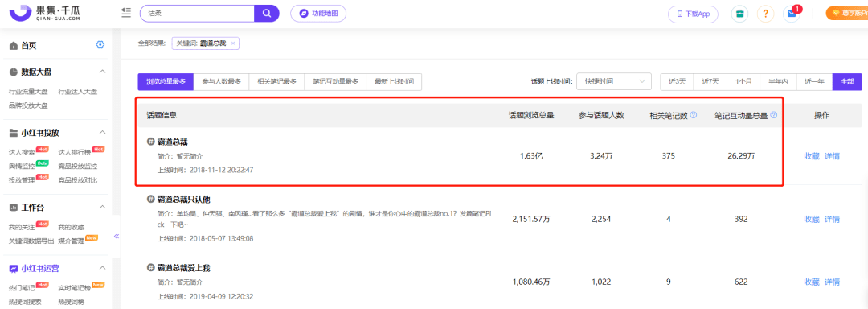Collapse the 小红书运营 section chevron
The image size is (868, 309).
(102, 269)
